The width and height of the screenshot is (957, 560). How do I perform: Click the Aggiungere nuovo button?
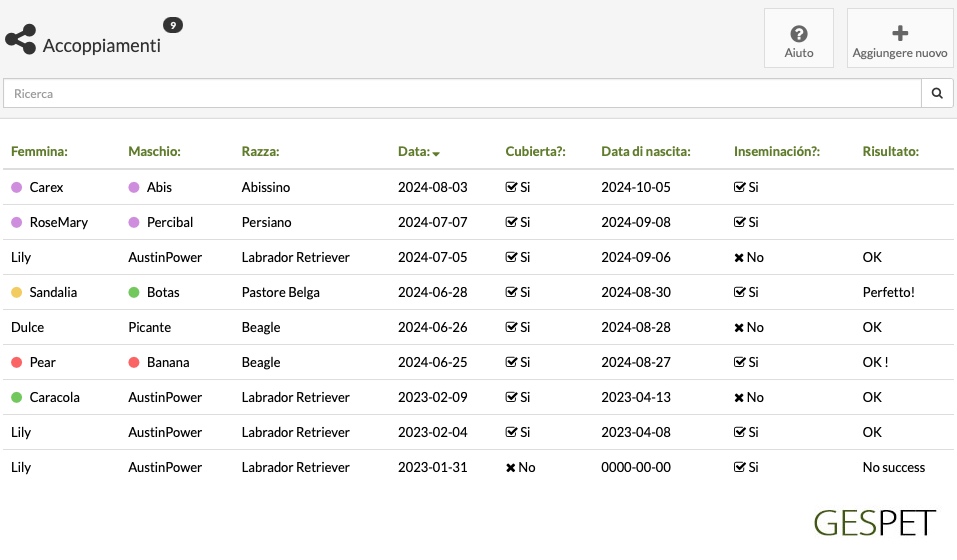coord(900,38)
